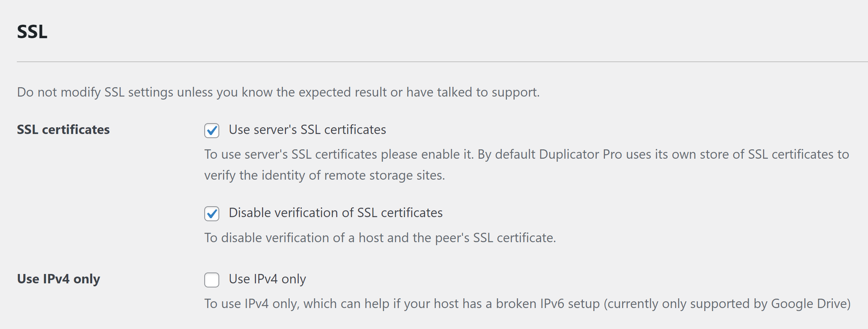Click the SSL section heading

pyautogui.click(x=32, y=31)
